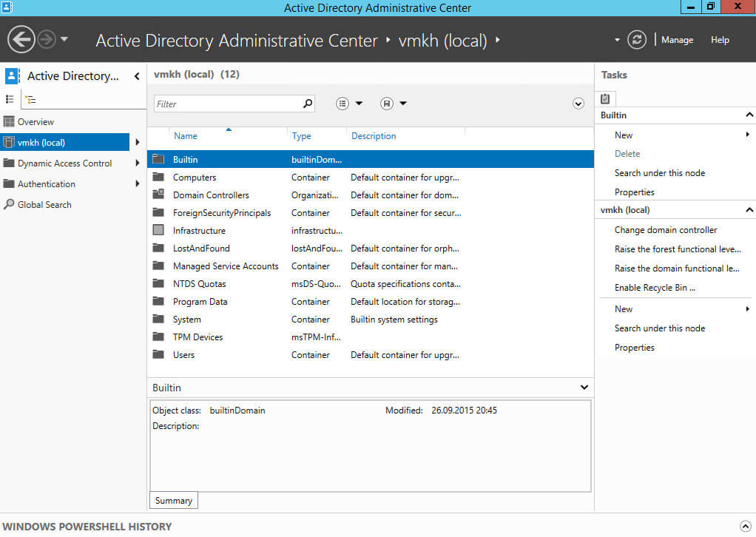Click Raise the forest functional level
The image size is (756, 537).
tap(678, 249)
